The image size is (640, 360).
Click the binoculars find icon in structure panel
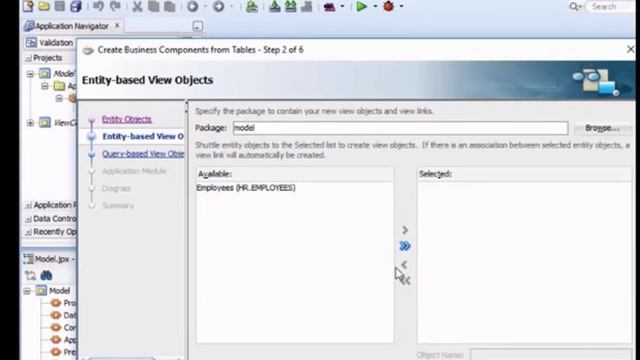[46, 276]
